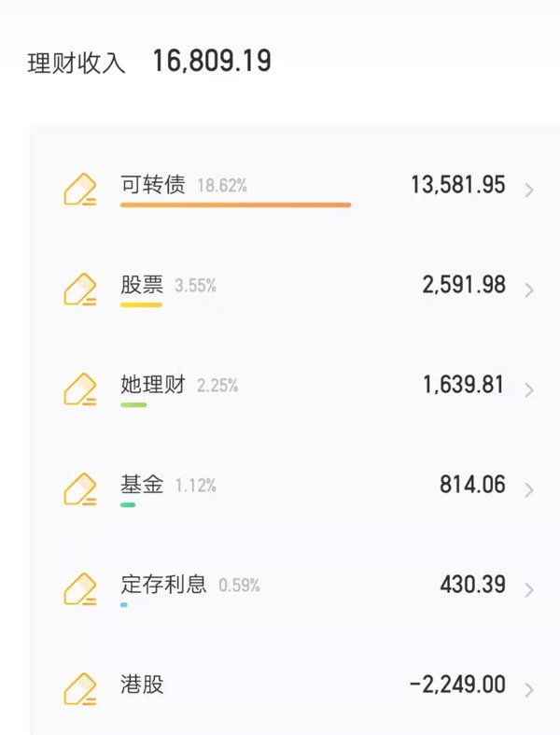Open 定存利息 details via right chevron
Viewport: 560px width, 735px height.
point(529,589)
